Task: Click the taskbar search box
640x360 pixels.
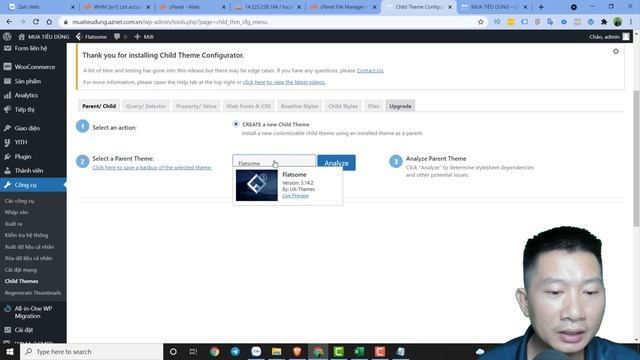Action: click(91, 351)
